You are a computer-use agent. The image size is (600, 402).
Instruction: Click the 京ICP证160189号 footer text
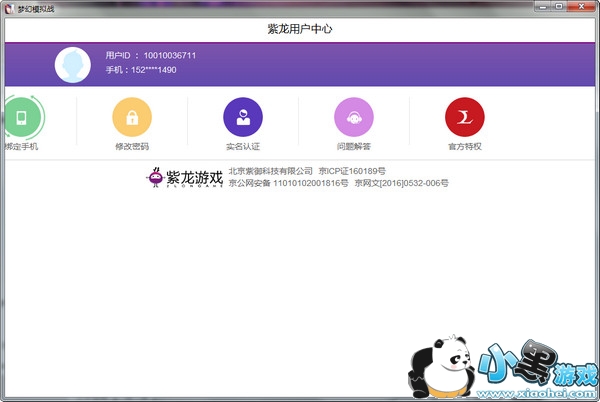tap(352, 171)
